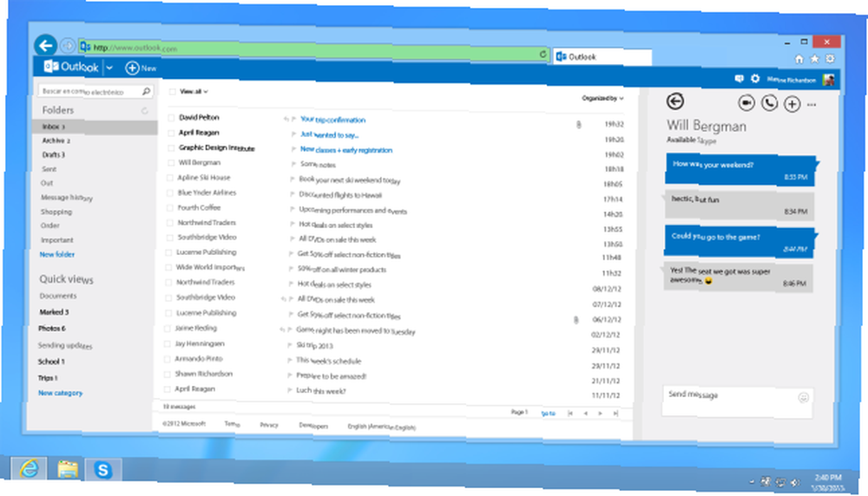
Task: Check the David Pelton email checkbox
Action: click(171, 118)
